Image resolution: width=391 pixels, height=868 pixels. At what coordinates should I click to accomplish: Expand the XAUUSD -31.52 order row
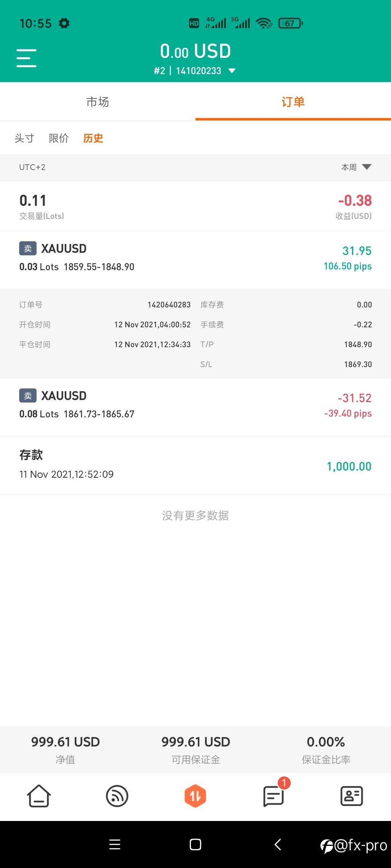click(195, 407)
